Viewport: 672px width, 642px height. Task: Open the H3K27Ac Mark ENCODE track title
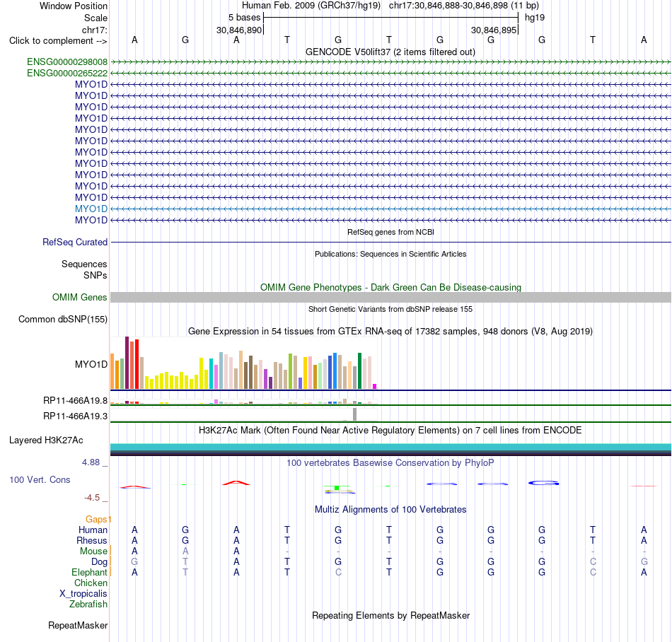tap(390, 431)
